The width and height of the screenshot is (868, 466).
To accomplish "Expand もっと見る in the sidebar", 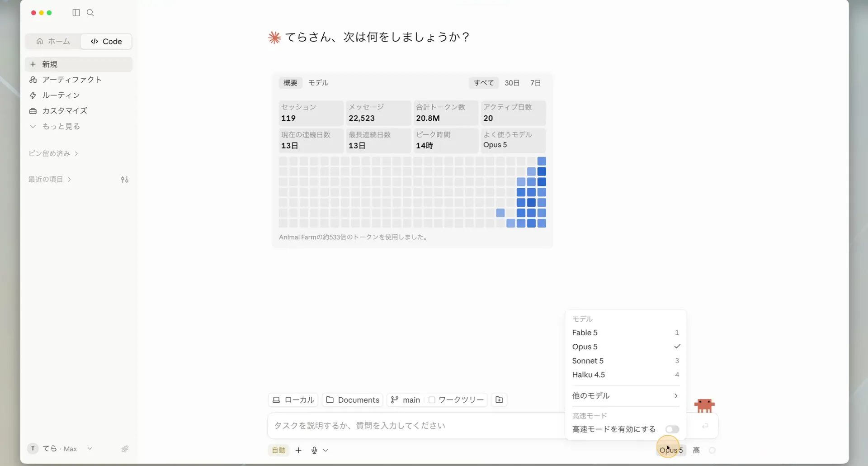I will tap(79, 126).
